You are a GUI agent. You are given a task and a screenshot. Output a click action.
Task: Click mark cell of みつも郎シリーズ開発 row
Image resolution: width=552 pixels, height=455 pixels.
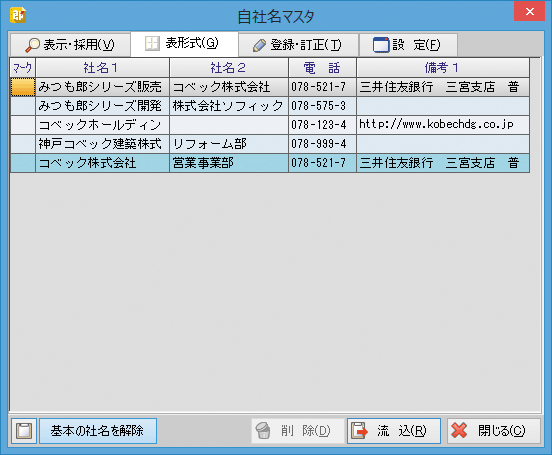coord(23,106)
